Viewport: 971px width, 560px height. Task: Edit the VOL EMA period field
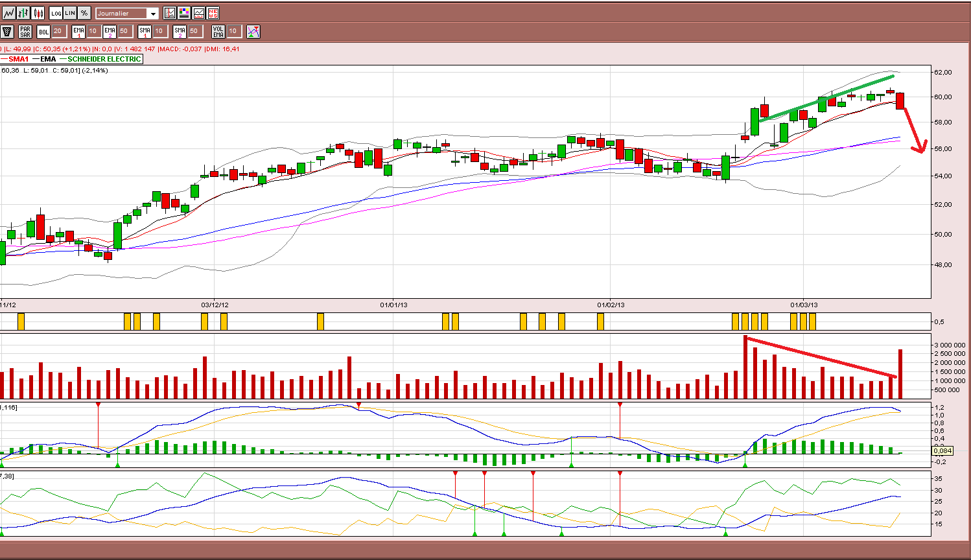pos(233,31)
